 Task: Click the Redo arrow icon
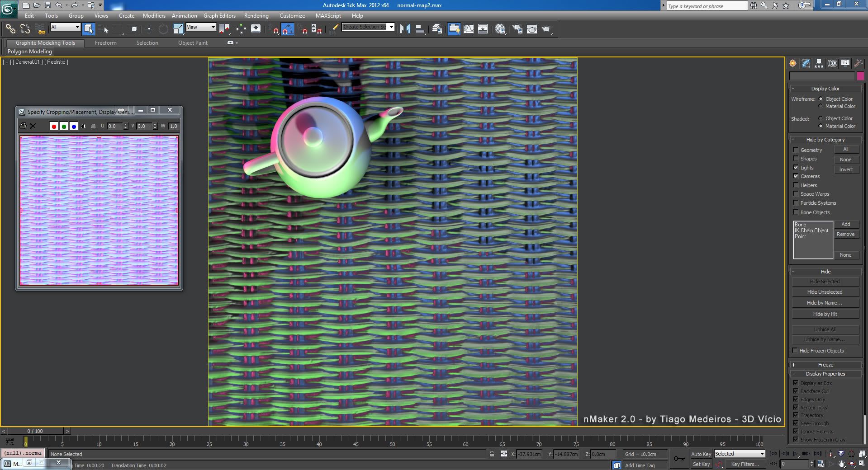tap(75, 5)
